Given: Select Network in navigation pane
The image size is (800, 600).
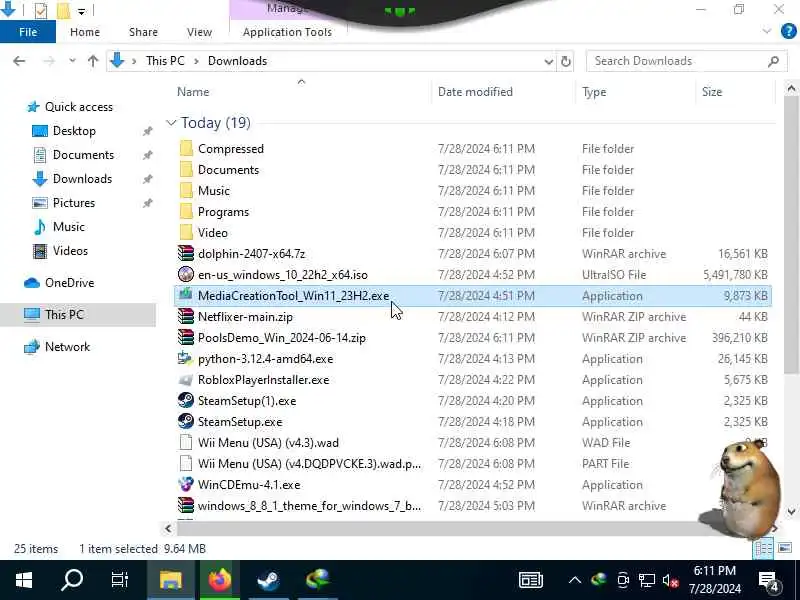Looking at the screenshot, I should pyautogui.click(x=67, y=347).
